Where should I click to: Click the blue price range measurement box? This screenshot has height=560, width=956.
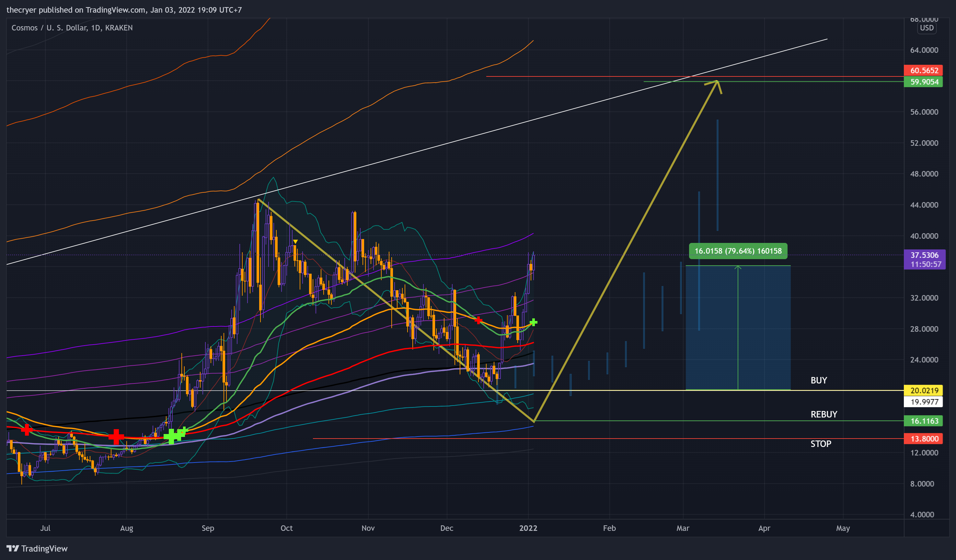pyautogui.click(x=738, y=328)
